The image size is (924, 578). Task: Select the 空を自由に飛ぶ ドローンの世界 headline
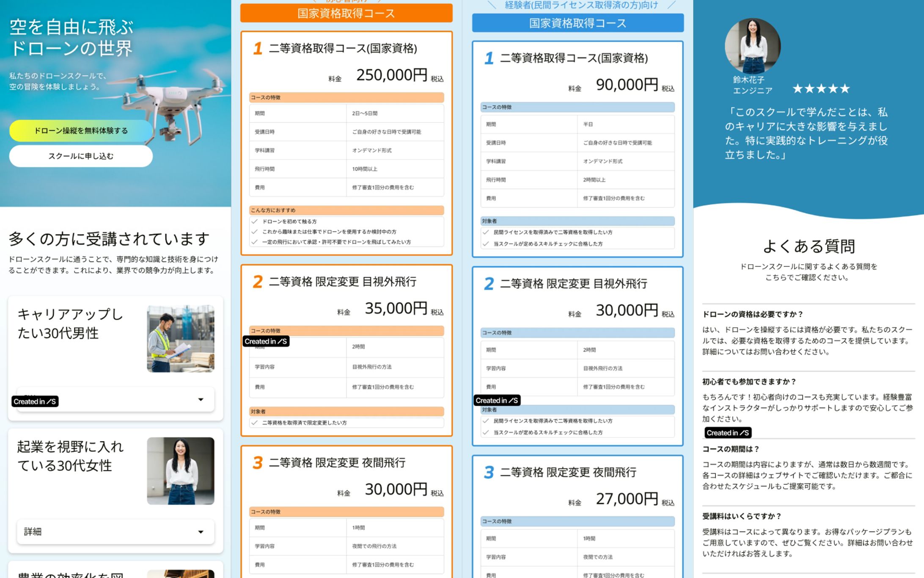(71, 38)
